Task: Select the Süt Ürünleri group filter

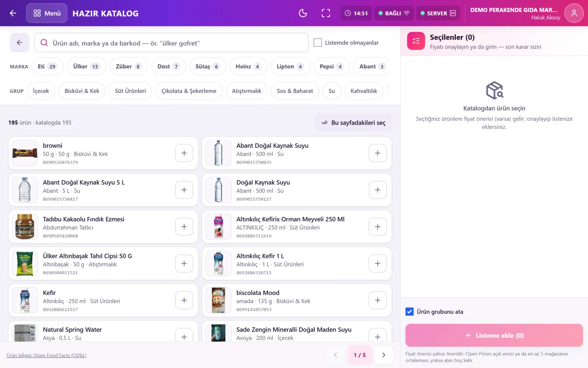Action: point(130,91)
